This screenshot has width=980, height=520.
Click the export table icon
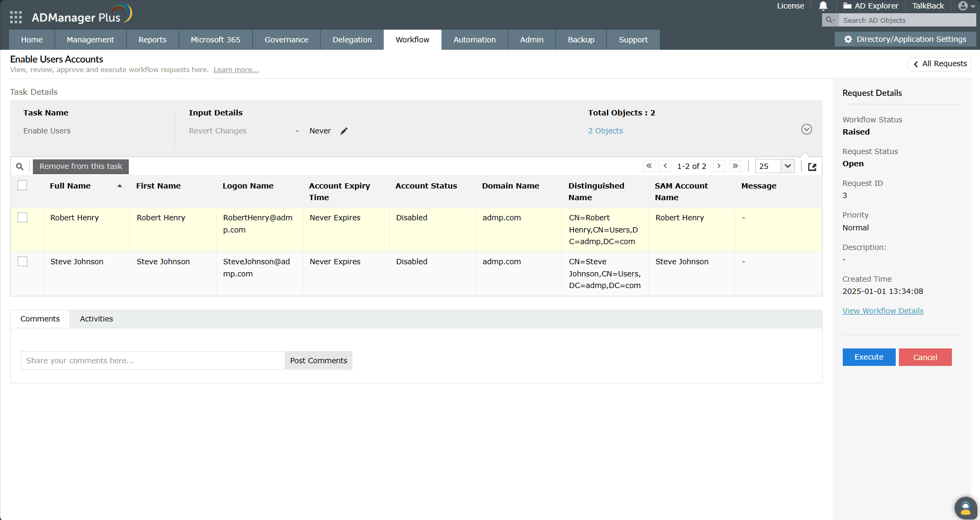pos(812,167)
